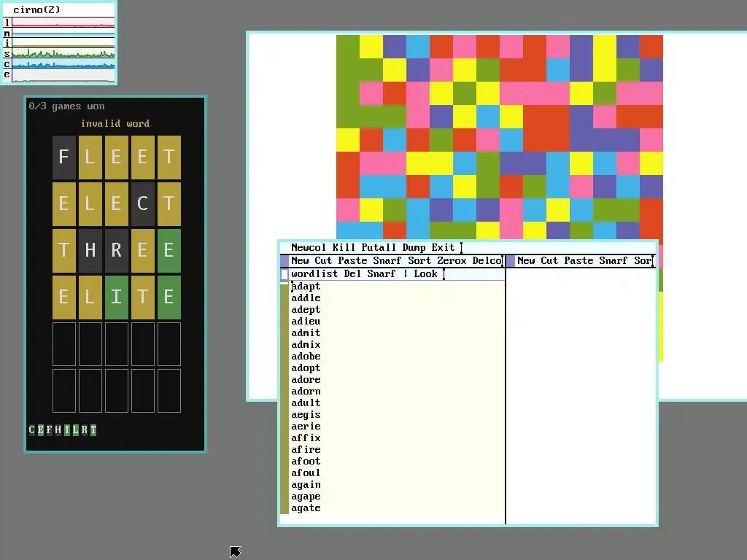This screenshot has height=560, width=747.
Task: Click the word adobe in the list
Action: click(306, 356)
